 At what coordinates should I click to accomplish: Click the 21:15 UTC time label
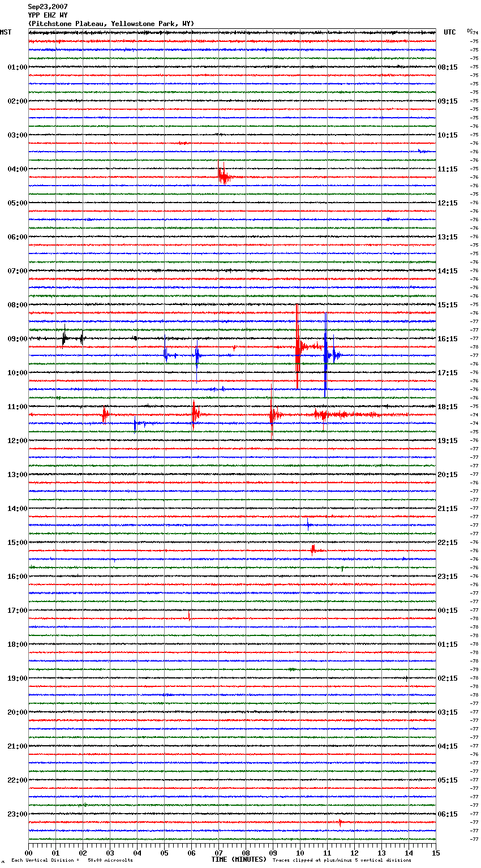[x=448, y=509]
